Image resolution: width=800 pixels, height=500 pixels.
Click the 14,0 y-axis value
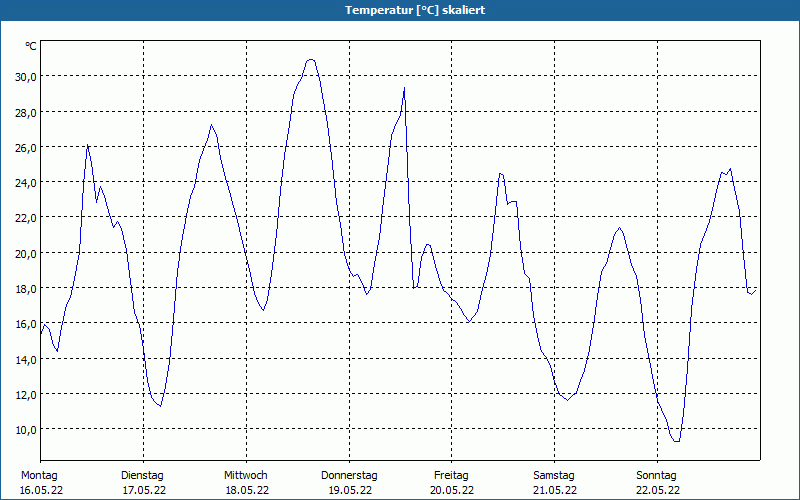[x=25, y=359]
